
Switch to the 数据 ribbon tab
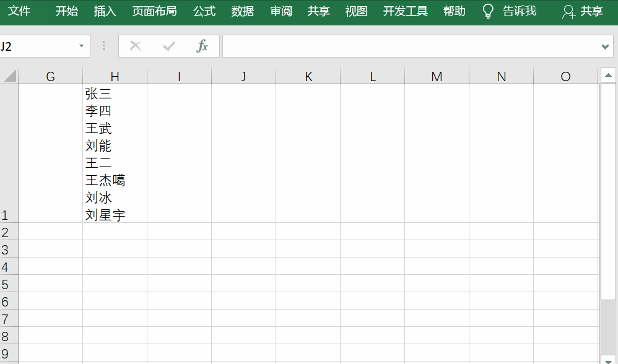[x=242, y=11]
